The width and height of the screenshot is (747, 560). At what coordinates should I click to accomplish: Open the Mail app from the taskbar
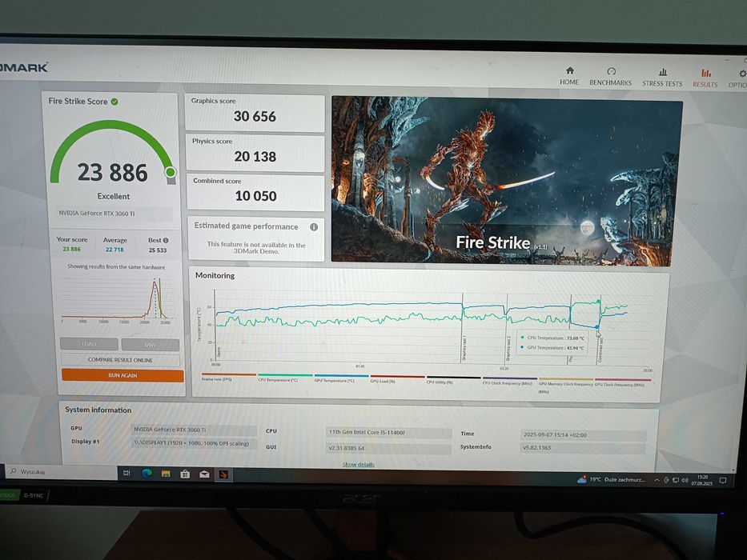coord(204,474)
